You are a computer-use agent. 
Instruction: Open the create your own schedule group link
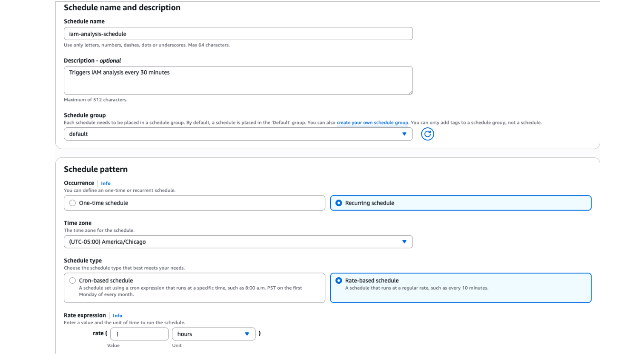372,123
